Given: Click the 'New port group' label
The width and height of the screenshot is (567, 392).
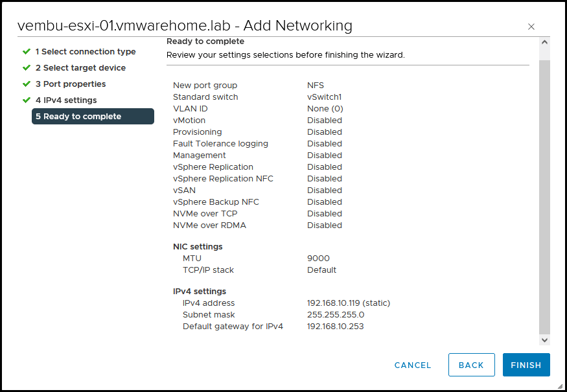Looking at the screenshot, I should [x=205, y=86].
